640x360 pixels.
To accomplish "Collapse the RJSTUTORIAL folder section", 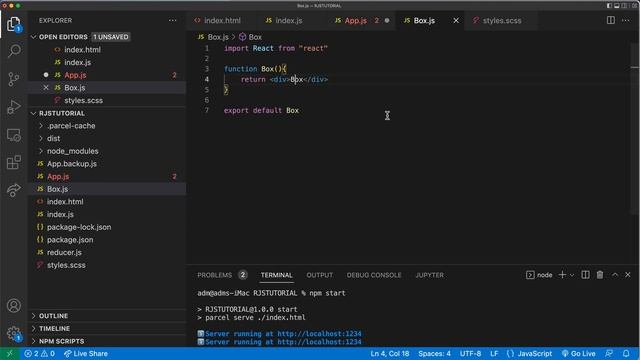I will [107, 113].
